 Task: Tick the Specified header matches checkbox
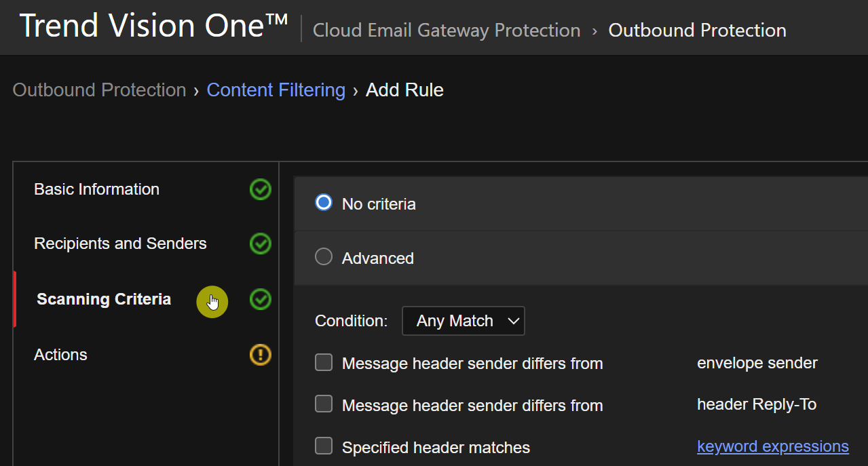coord(324,446)
